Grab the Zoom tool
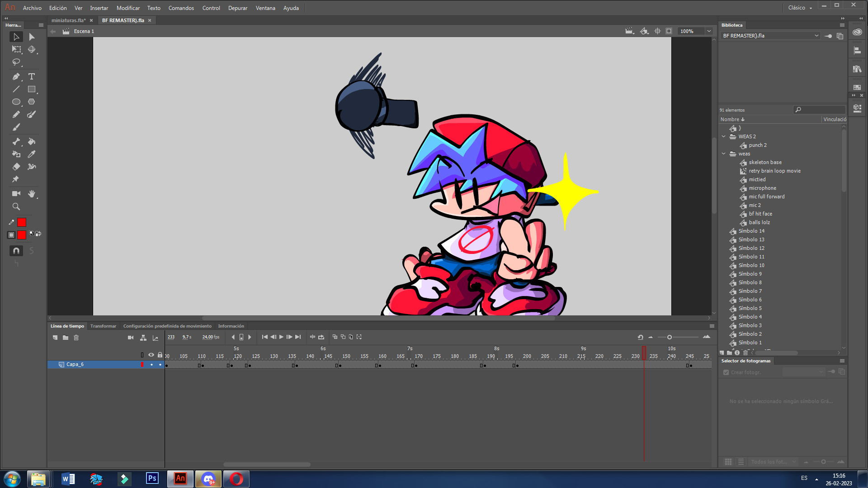This screenshot has height=488, width=868. pos(16,206)
